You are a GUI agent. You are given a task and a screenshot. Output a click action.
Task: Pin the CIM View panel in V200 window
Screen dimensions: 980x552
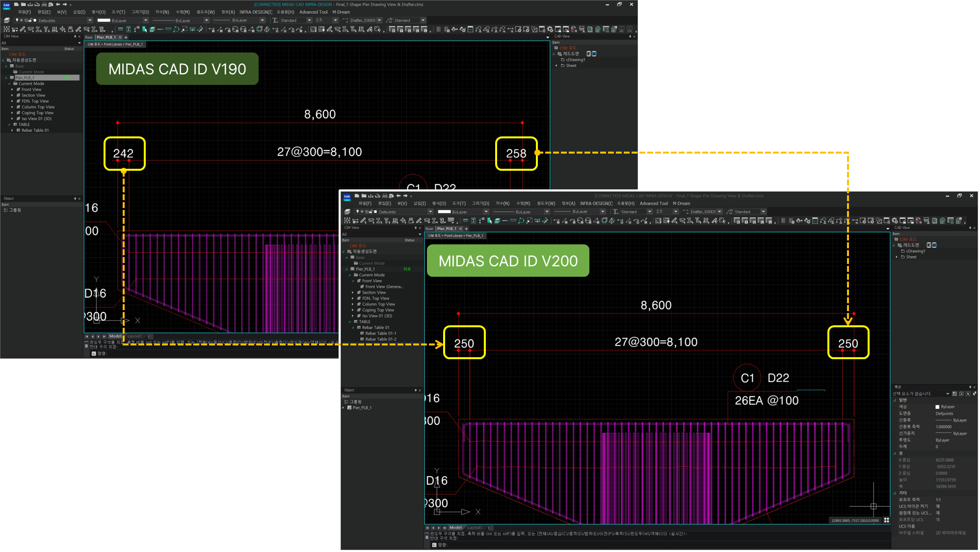[x=415, y=228]
